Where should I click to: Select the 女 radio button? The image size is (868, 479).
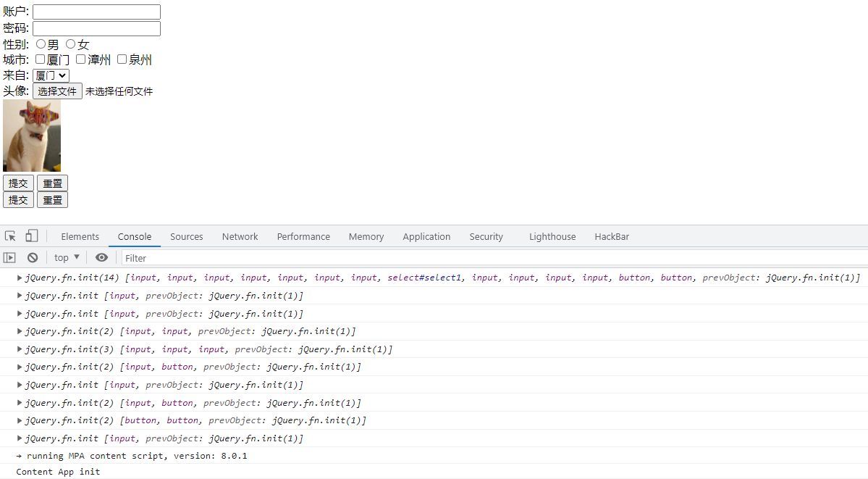pos(71,44)
